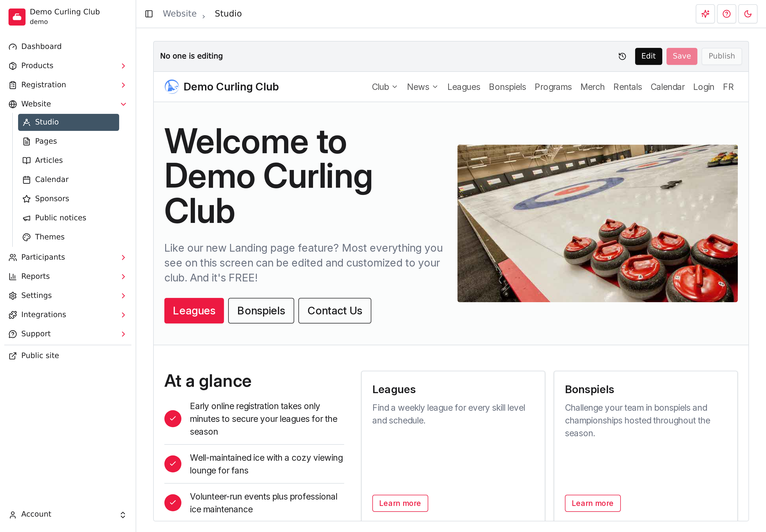Click the AI sparkles icon button
766x532 pixels.
[x=705, y=14]
